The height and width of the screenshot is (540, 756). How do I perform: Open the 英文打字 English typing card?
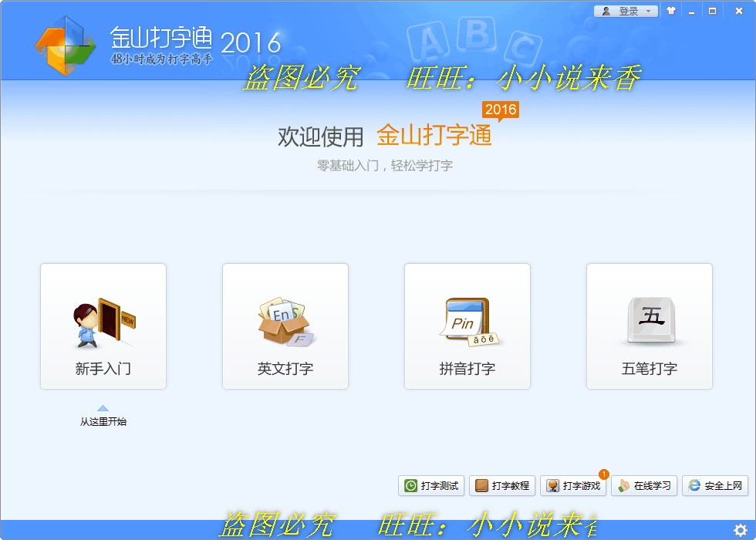pyautogui.click(x=285, y=326)
